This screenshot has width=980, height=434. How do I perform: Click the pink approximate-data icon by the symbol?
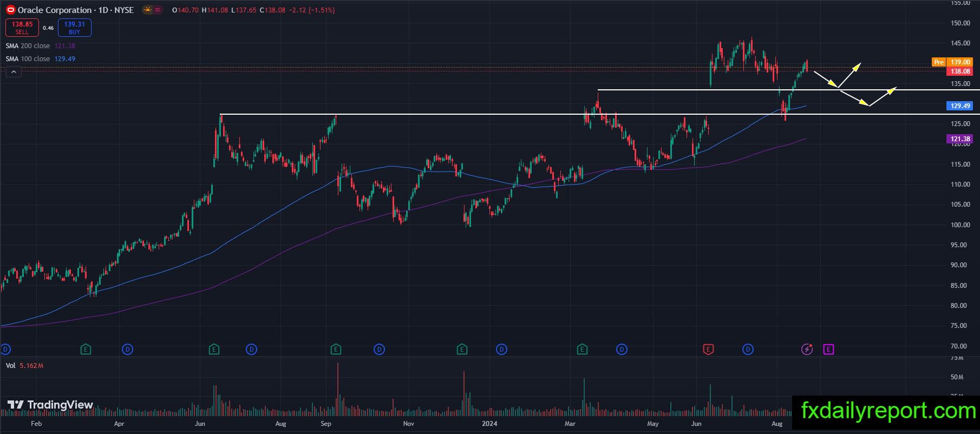[158, 10]
